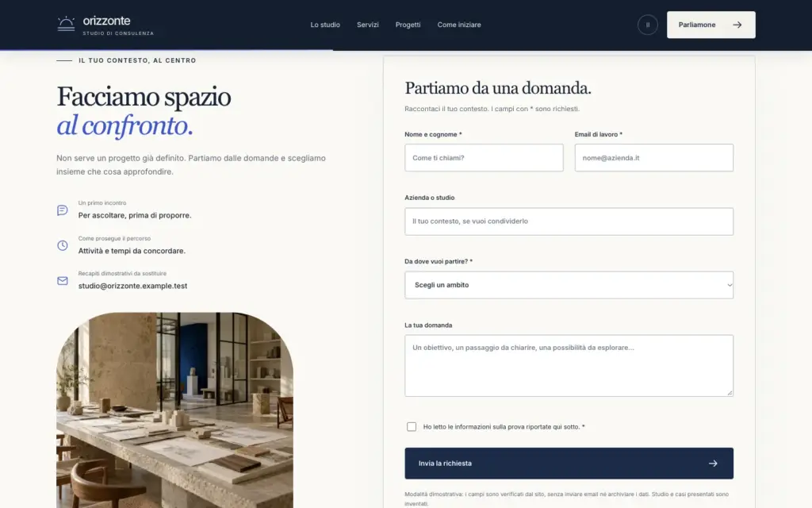812x508 pixels.
Task: Click into the 'Azienda o studio' field
Action: [569, 221]
